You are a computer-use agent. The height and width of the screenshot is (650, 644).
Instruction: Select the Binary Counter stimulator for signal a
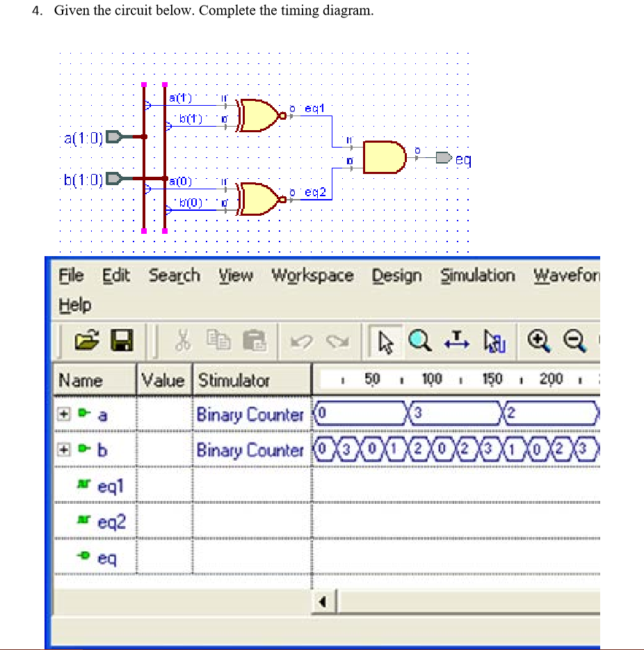point(250,414)
